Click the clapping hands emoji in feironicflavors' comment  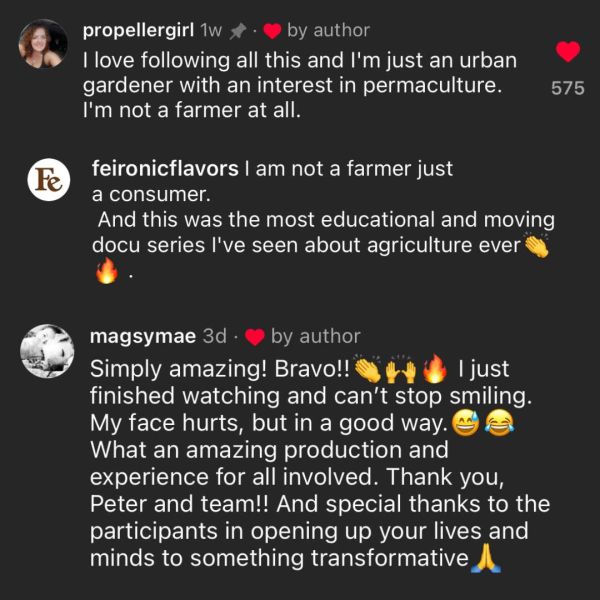537,246
